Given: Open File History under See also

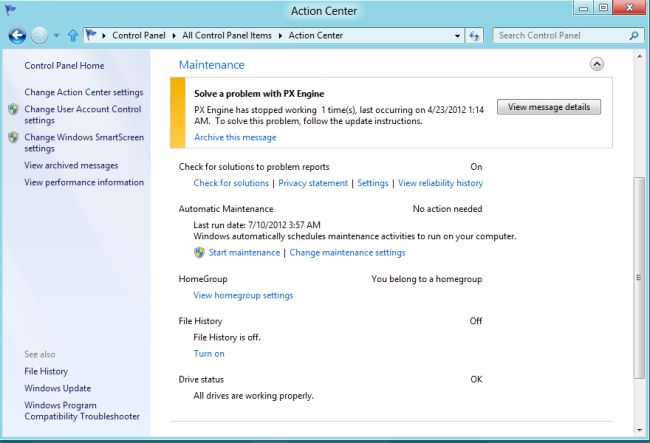Looking at the screenshot, I should point(46,371).
